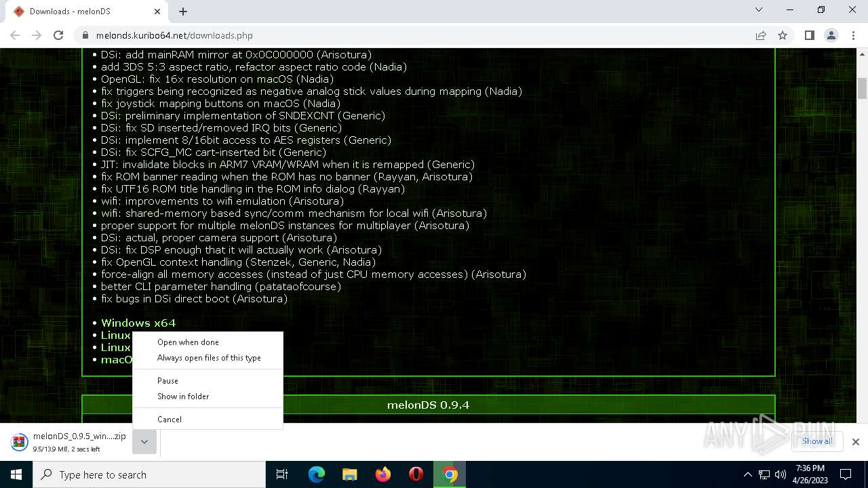Viewport: 868px width, 488px height.
Task: Go back to the previous page
Action: pyautogui.click(x=15, y=35)
